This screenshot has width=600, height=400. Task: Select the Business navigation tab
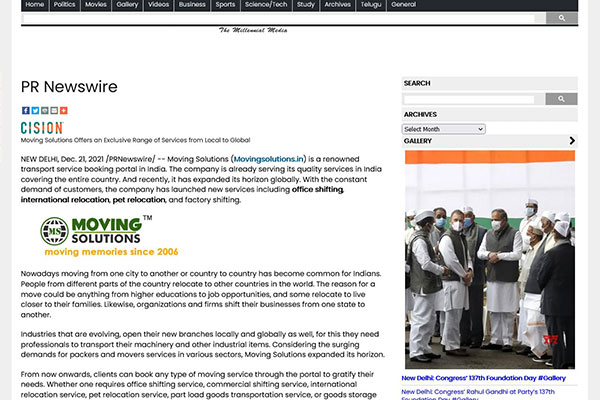[x=194, y=5]
